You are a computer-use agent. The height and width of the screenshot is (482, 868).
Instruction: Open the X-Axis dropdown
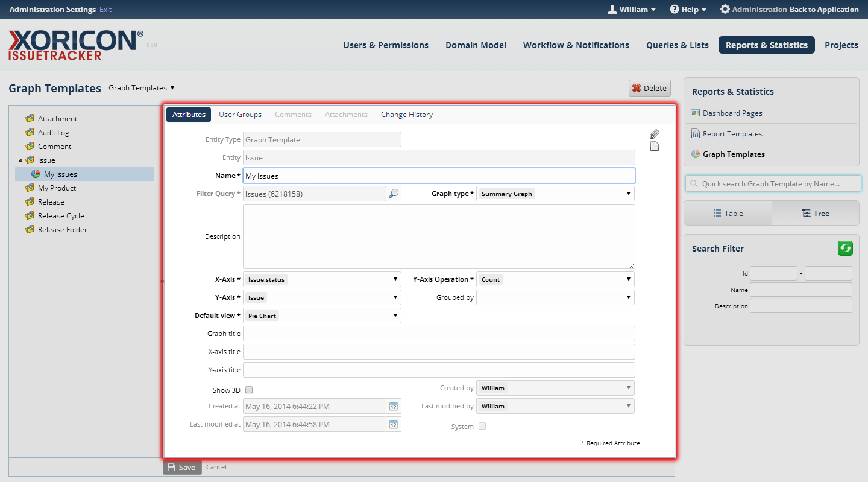(x=322, y=279)
